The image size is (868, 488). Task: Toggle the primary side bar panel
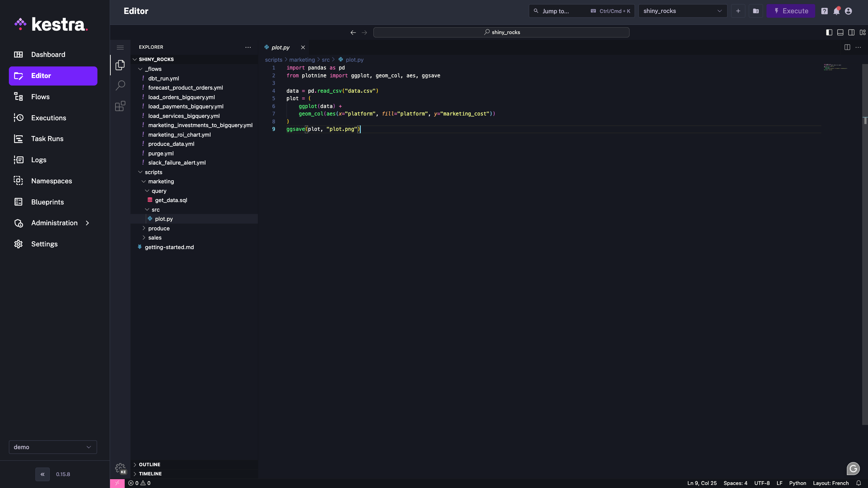828,32
